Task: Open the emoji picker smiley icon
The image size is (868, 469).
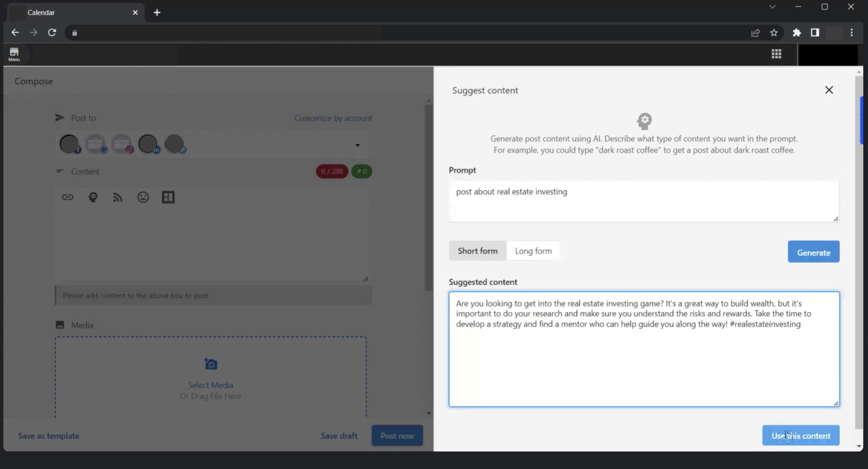Action: point(143,197)
